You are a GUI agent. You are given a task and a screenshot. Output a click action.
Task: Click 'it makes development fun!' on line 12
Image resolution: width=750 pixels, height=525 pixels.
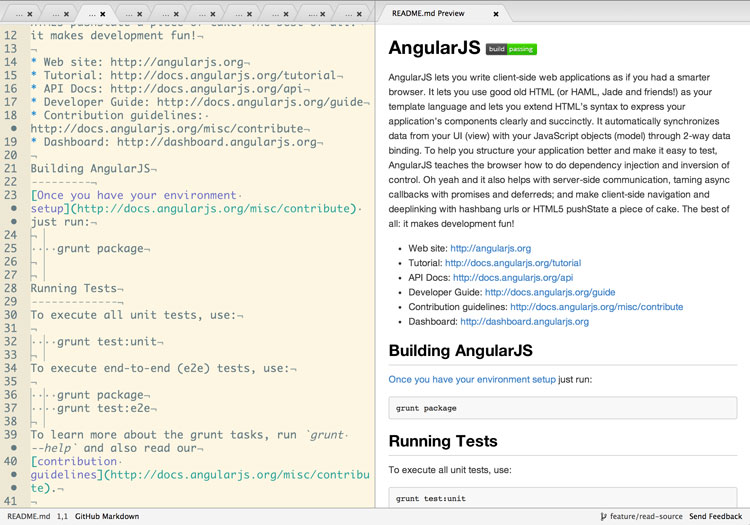point(114,35)
